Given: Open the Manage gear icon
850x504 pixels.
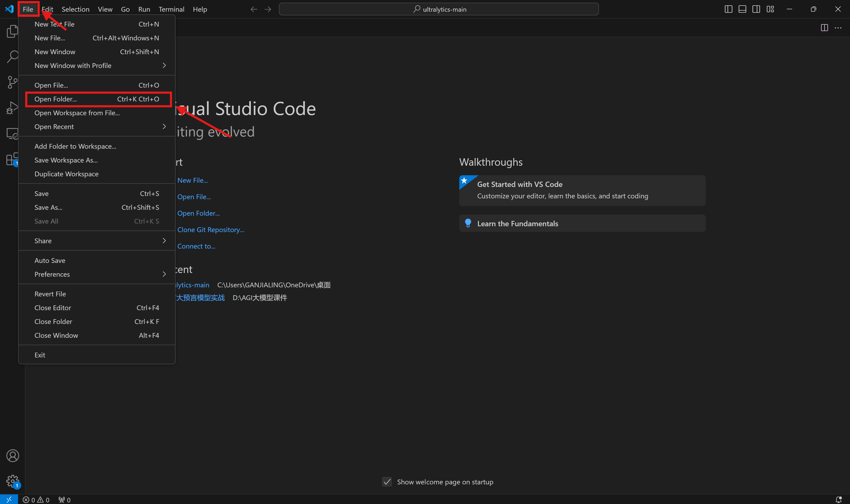Looking at the screenshot, I should (12, 481).
